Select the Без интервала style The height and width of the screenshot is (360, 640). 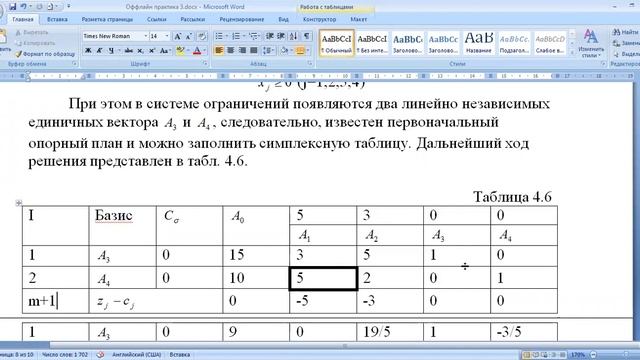(372, 43)
